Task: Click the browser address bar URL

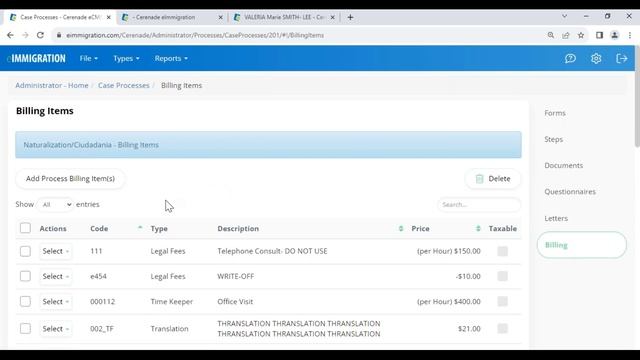Action: click(195, 35)
